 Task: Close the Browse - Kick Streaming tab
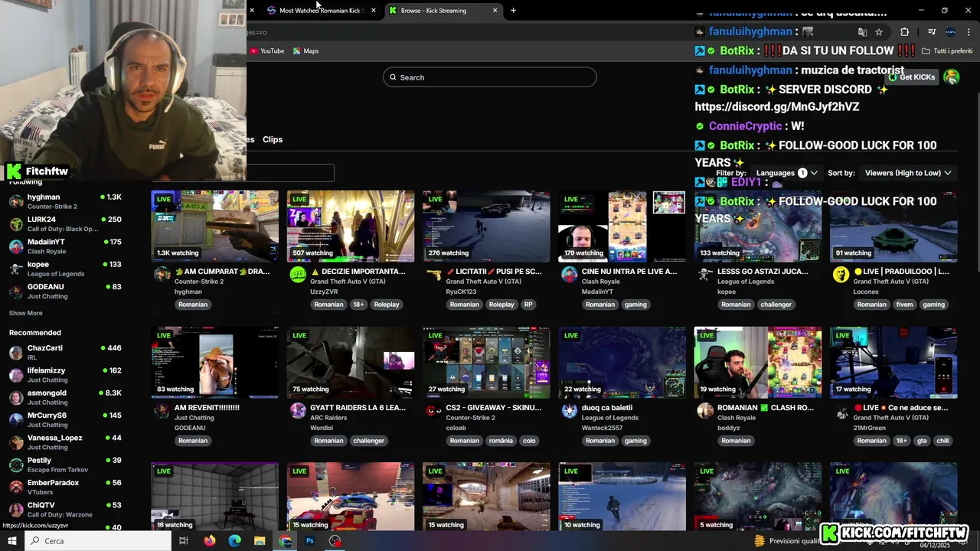(x=495, y=11)
